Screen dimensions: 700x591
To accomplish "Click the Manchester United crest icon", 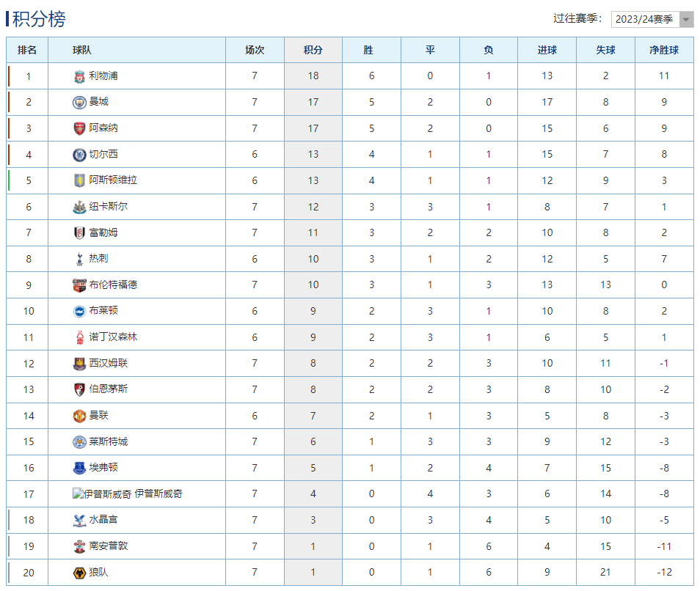I will tap(79, 416).
